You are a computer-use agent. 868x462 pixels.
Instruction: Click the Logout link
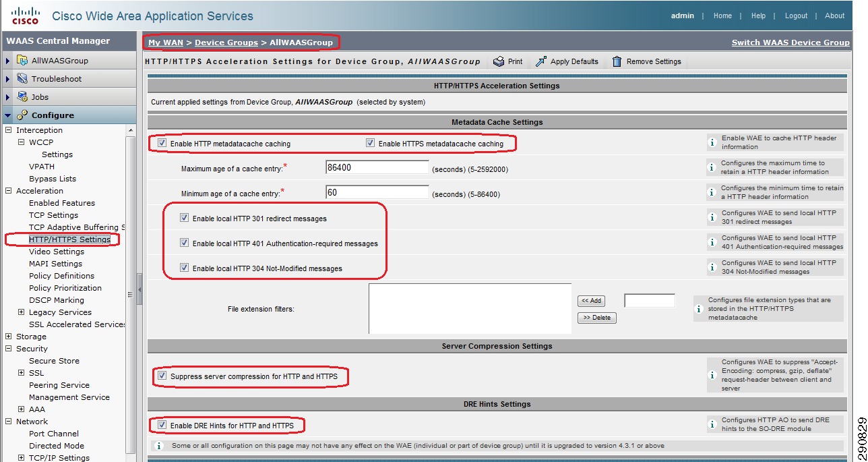coord(796,16)
